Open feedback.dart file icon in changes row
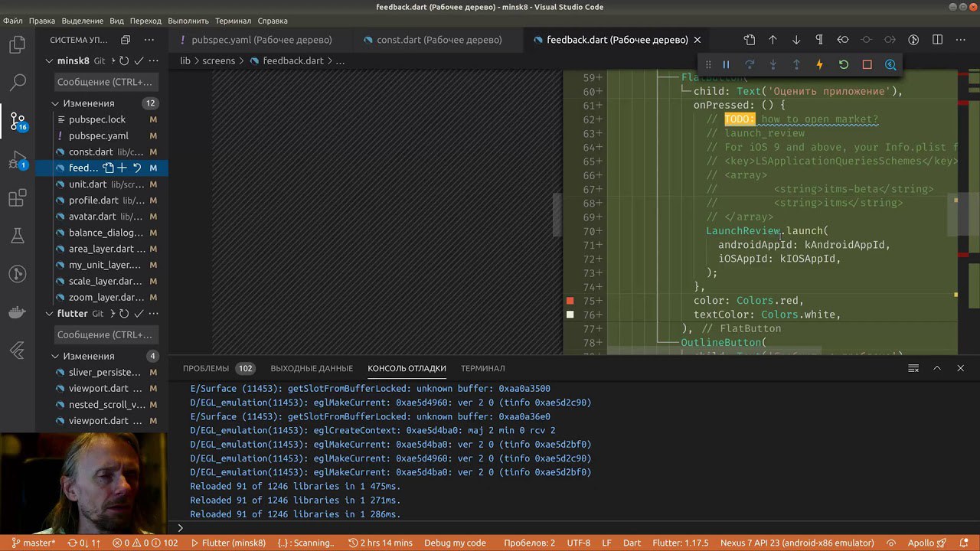980x551 pixels. (x=108, y=168)
